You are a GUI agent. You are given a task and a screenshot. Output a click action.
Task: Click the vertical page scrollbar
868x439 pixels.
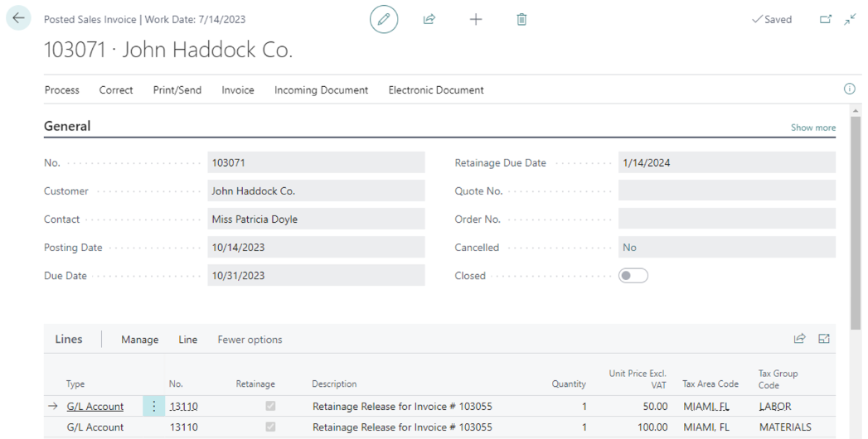856,224
